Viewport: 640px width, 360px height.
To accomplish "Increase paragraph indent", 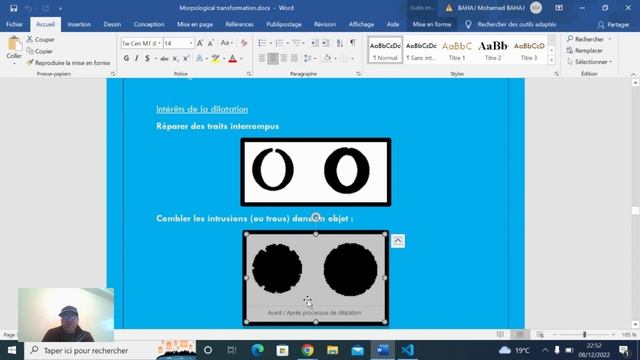I will click(326, 43).
